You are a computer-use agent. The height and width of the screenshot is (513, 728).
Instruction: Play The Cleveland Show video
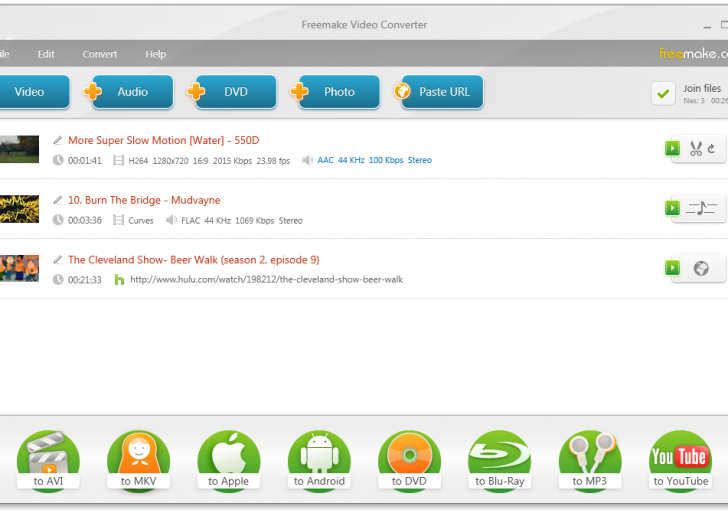click(672, 268)
